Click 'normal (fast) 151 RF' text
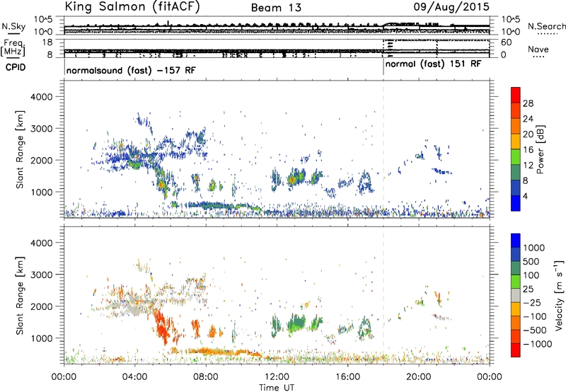 tap(433, 64)
